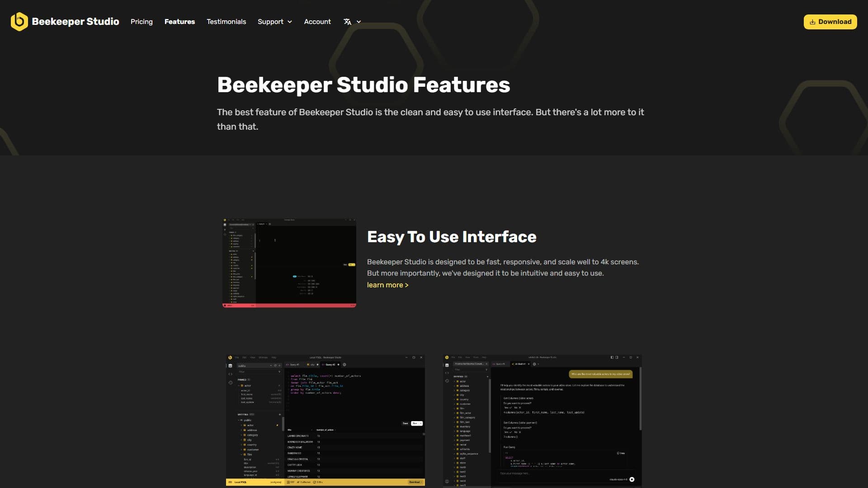The height and width of the screenshot is (488, 868).
Task: Follow the 'learn more >' link
Action: point(387,285)
